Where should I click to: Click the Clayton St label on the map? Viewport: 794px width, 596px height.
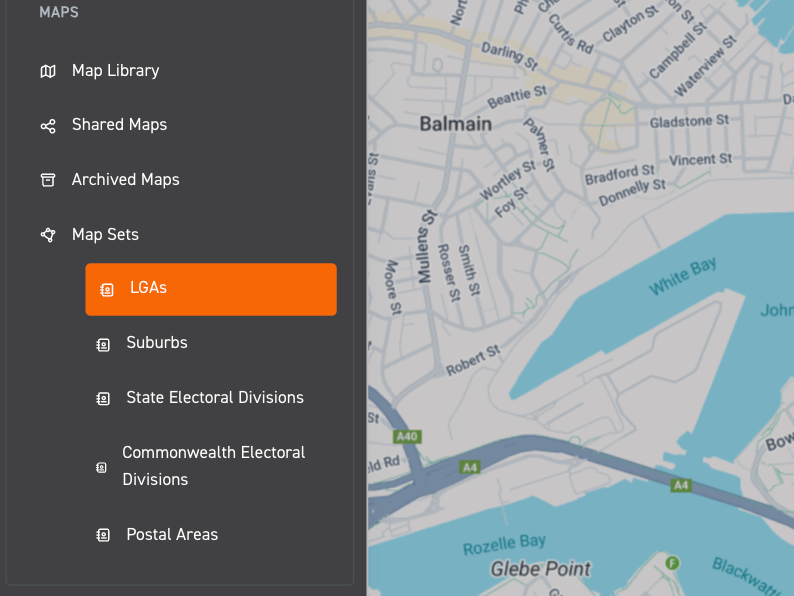pyautogui.click(x=630, y=24)
